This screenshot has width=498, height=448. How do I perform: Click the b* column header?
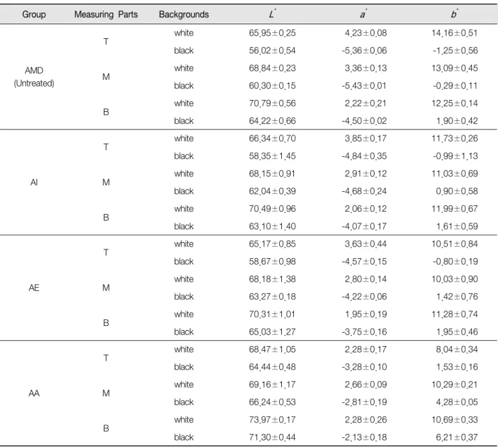pyautogui.click(x=454, y=14)
